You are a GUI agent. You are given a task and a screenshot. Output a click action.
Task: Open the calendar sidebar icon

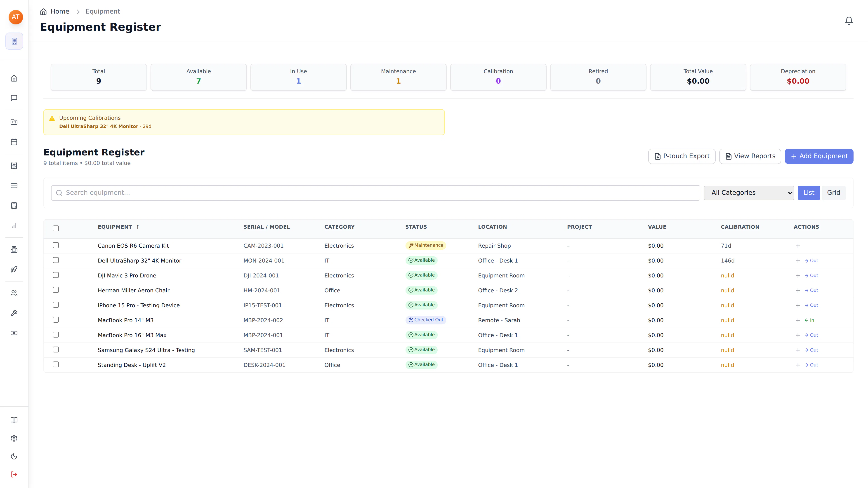(14, 142)
